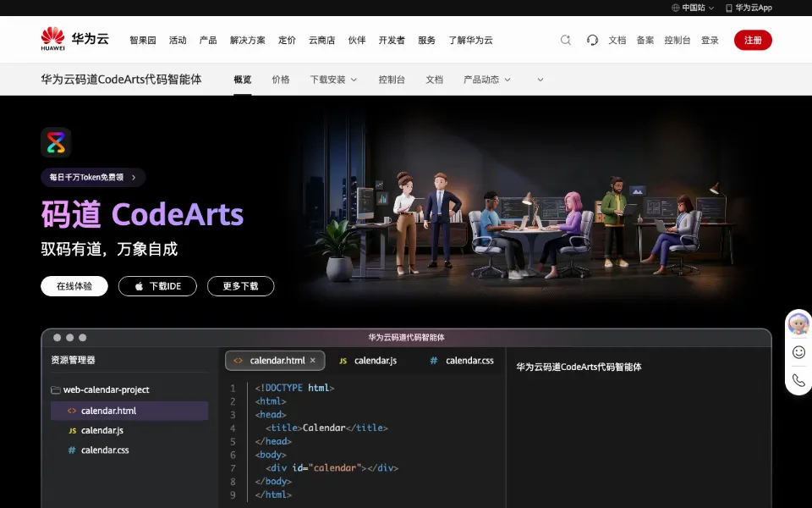Click the HTML icon beside calendar.html in the tree

pos(72,411)
